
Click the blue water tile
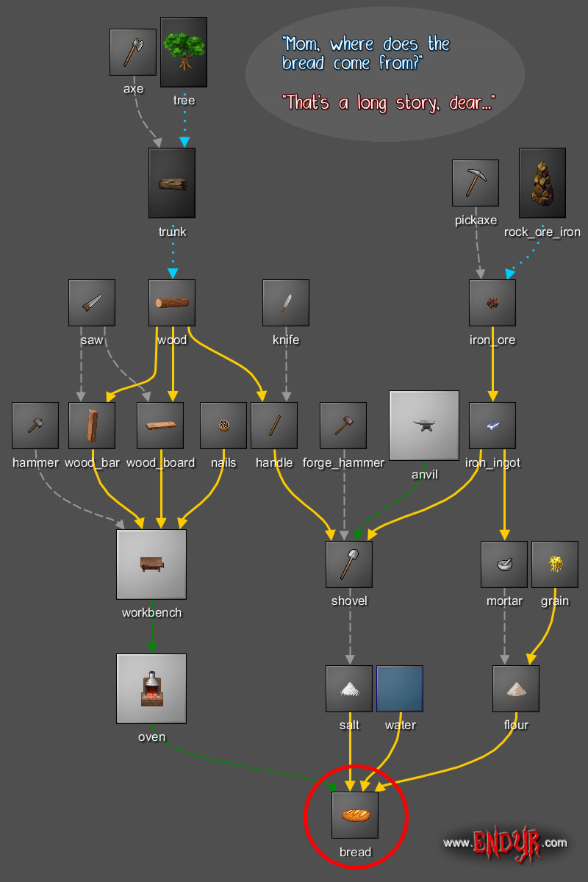click(400, 689)
